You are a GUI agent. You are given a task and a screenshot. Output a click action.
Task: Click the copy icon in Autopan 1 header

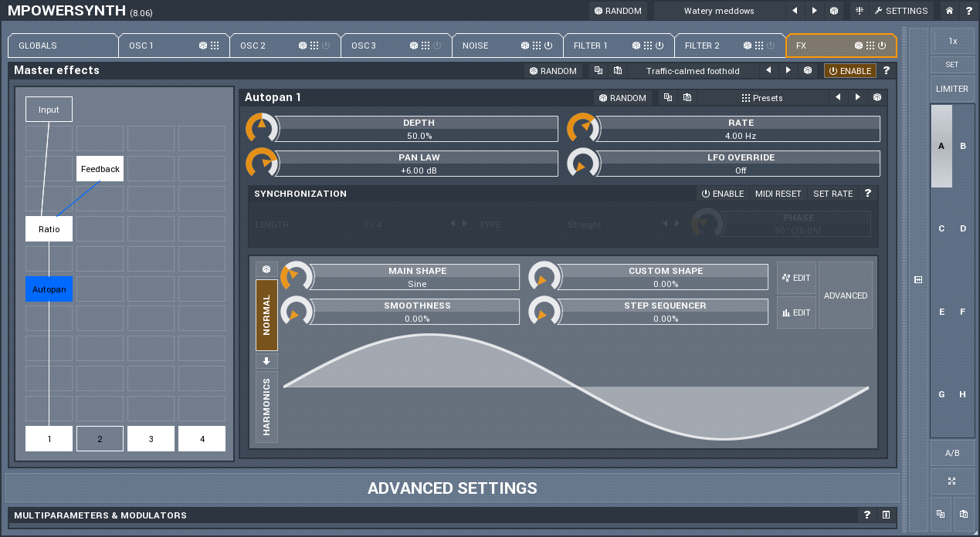point(667,98)
